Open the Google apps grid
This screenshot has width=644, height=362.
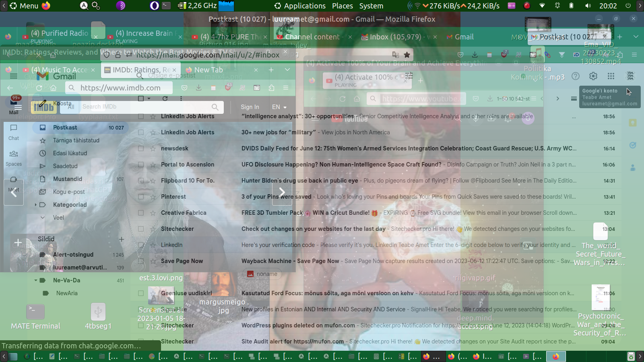point(611,76)
